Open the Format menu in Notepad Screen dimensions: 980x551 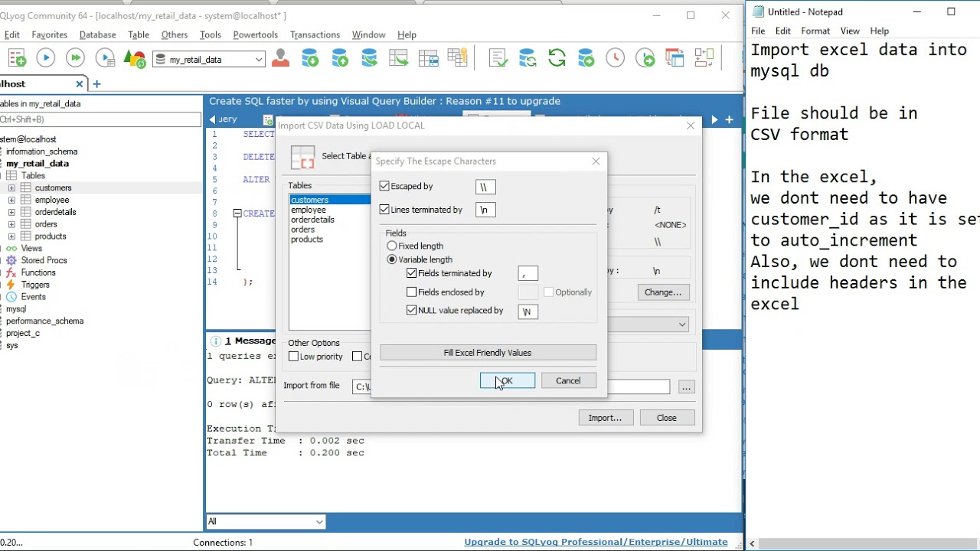click(x=815, y=31)
